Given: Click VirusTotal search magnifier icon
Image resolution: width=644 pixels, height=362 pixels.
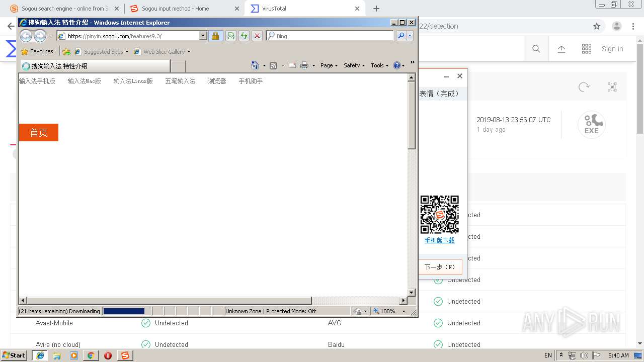Looking at the screenshot, I should click(x=536, y=49).
